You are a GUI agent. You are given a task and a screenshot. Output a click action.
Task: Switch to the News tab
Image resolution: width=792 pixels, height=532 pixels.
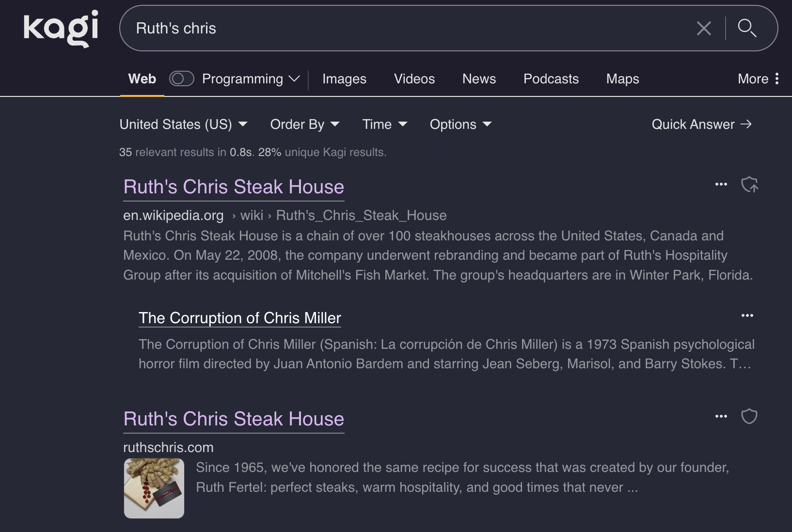(479, 79)
